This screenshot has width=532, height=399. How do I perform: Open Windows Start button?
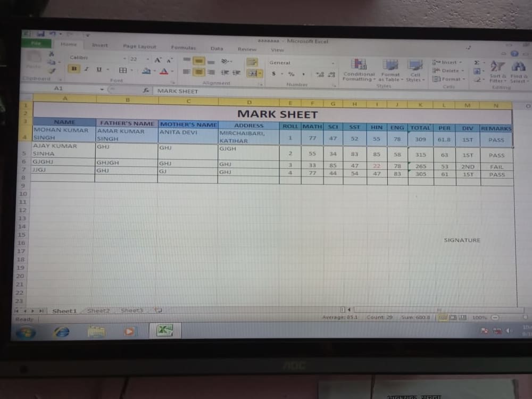pos(25,332)
